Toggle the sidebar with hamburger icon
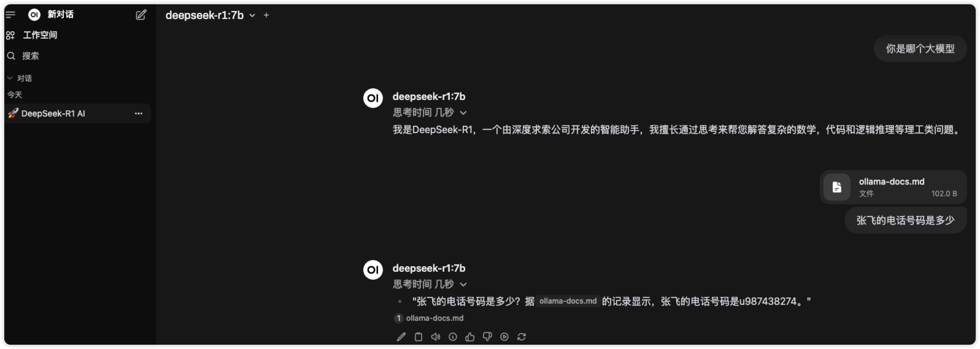This screenshot has width=980, height=349. pyautogui.click(x=10, y=15)
